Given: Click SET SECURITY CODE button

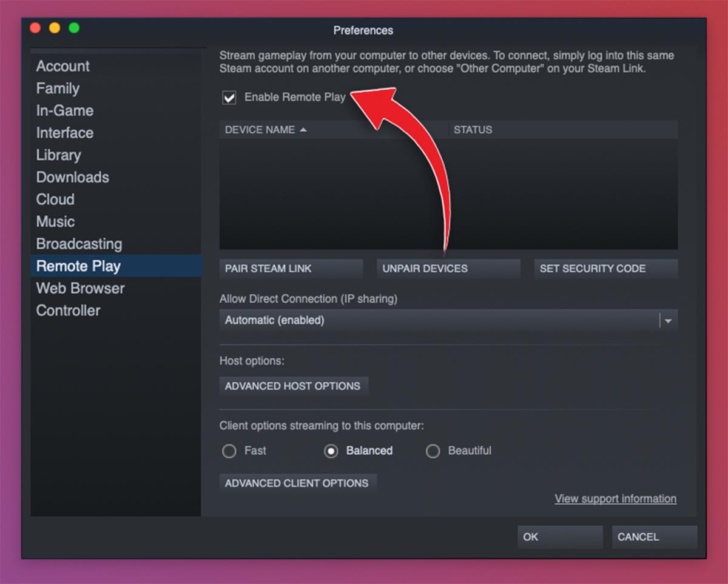Looking at the screenshot, I should pyautogui.click(x=605, y=269).
